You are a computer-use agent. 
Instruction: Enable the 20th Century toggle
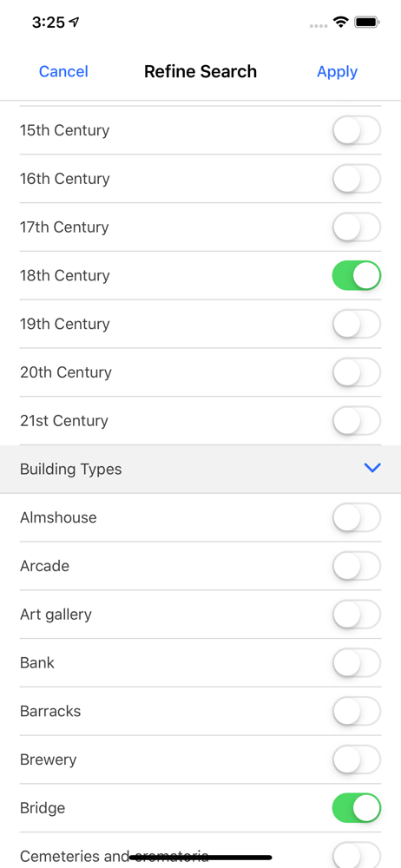point(357,372)
